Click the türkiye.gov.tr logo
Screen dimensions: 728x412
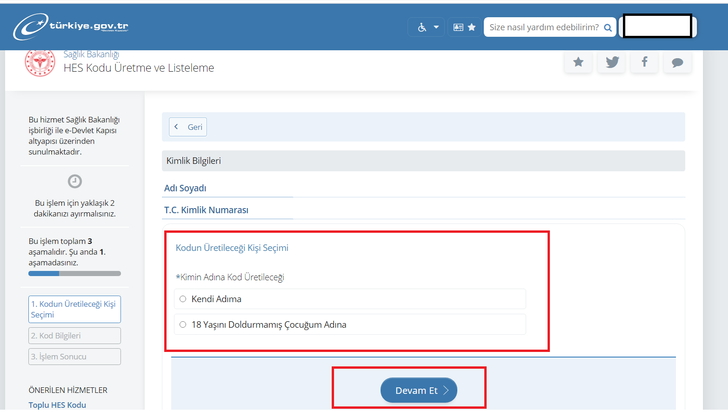71,27
